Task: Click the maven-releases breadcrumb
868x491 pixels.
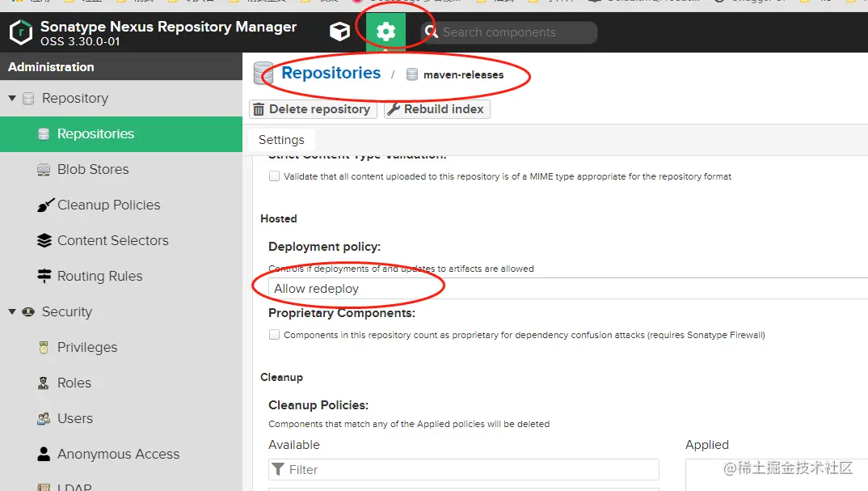Action: point(463,74)
